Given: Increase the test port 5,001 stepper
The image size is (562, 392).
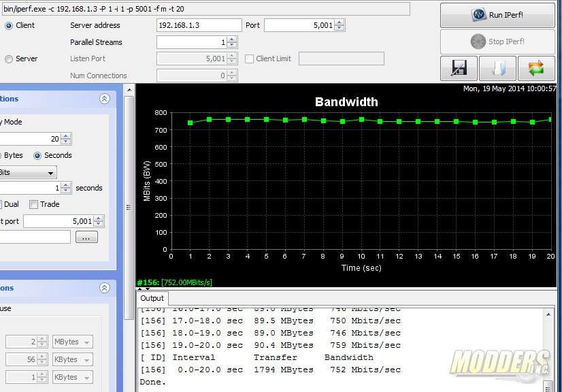Looking at the screenshot, I should click(x=98, y=218).
